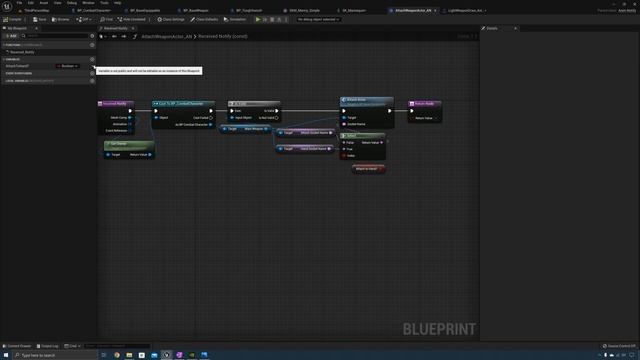Select the My Blueprint panel tab

tap(17, 28)
